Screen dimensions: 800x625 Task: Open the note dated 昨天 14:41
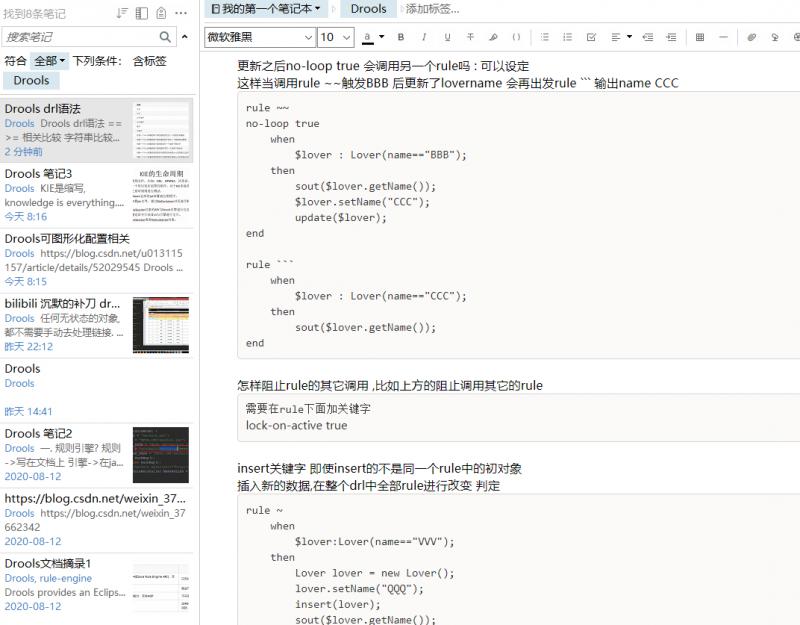(x=97, y=390)
